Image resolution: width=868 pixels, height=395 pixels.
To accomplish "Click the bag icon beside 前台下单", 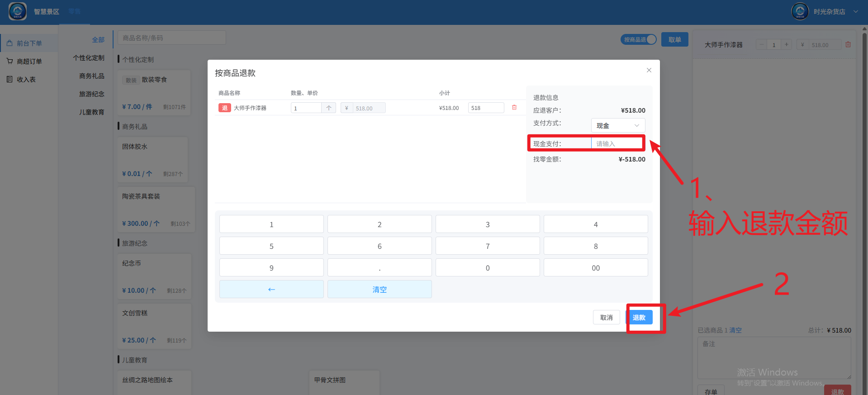I will pos(9,43).
